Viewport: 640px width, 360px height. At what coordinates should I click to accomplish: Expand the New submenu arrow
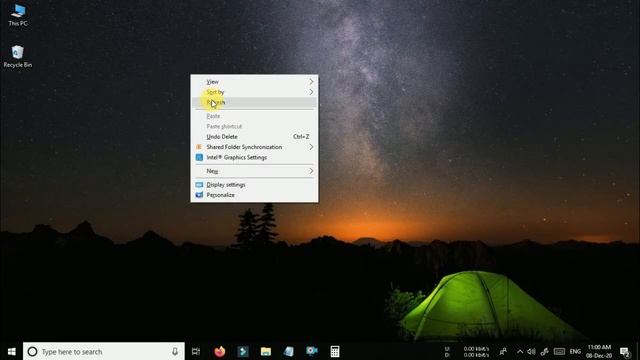point(311,171)
